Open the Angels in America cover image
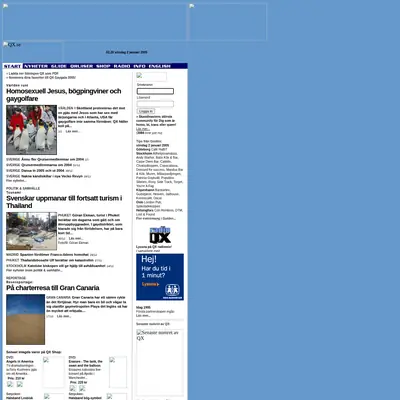 (54, 372)
